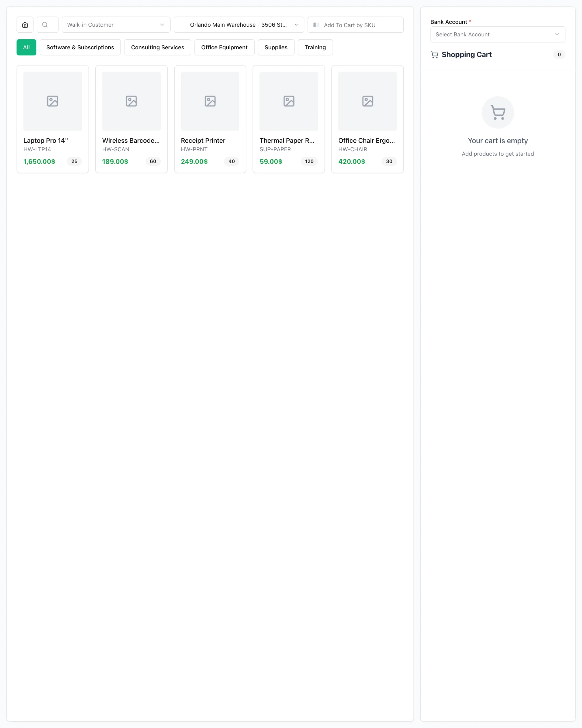582x728 pixels.
Task: Click SKU text SUP-PAPER
Action: pyautogui.click(x=275, y=149)
